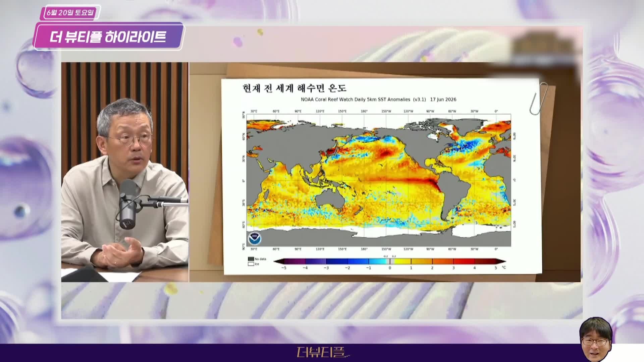
Task: Click the 더 뷰티플 하이라이트 title banner
Action: pos(108,37)
